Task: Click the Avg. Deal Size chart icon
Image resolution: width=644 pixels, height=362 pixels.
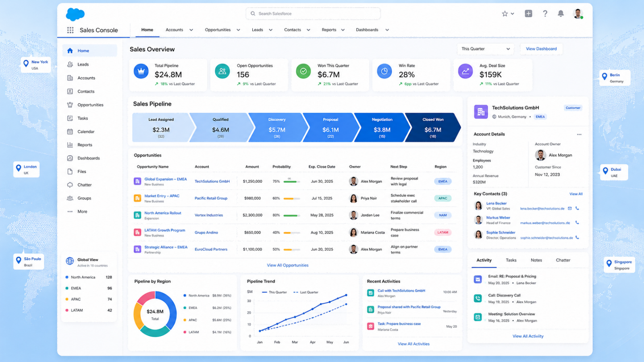Action: coord(465,71)
